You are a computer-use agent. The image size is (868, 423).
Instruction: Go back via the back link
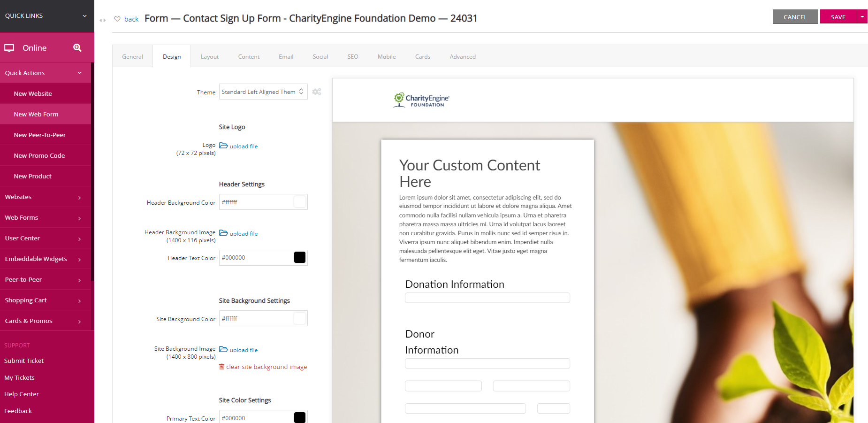pos(131,19)
